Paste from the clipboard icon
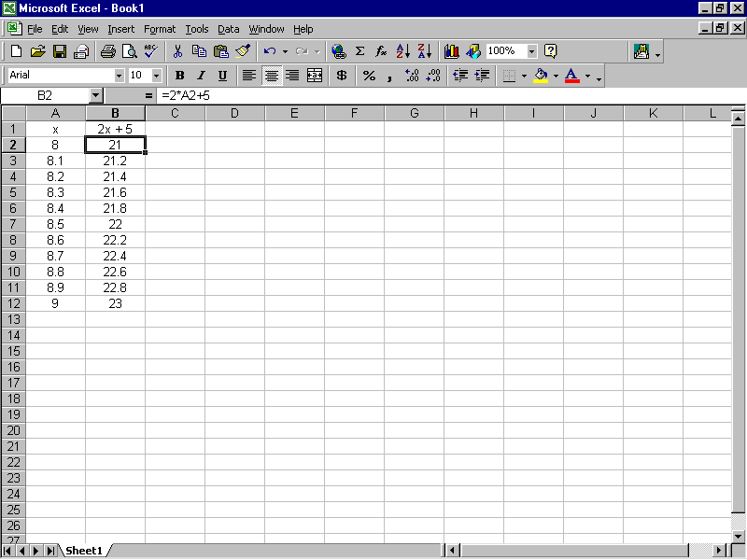Screen dimensions: 747x560 221,51
